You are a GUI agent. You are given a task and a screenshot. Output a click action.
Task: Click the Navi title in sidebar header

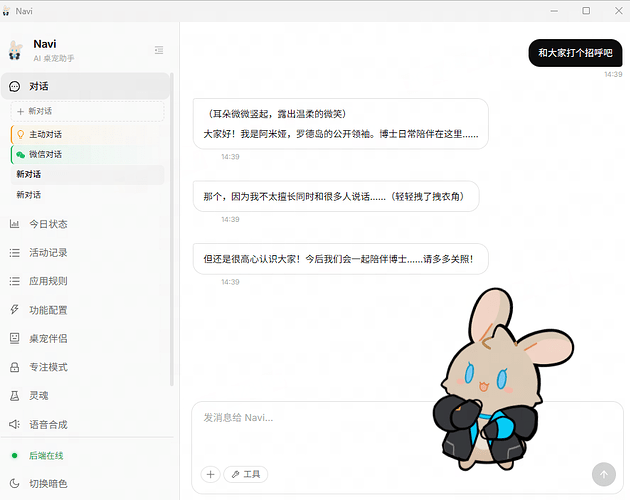coord(45,44)
